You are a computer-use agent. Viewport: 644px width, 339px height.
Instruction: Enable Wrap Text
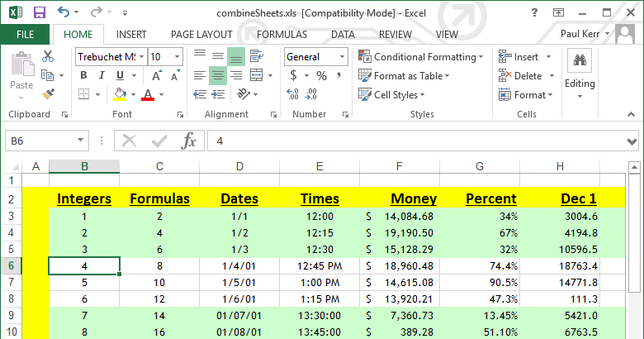[x=257, y=56]
